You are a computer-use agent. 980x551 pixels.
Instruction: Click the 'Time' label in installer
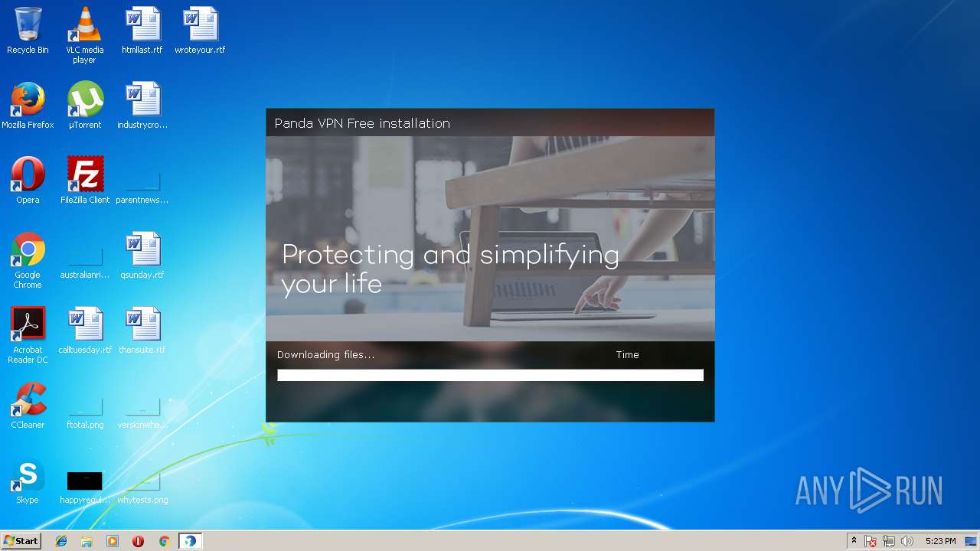(627, 354)
